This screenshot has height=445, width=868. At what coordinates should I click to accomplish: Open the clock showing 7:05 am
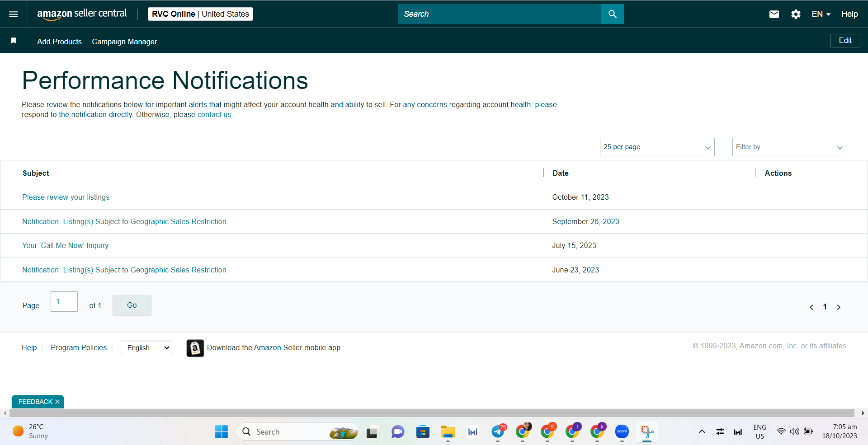(840, 431)
